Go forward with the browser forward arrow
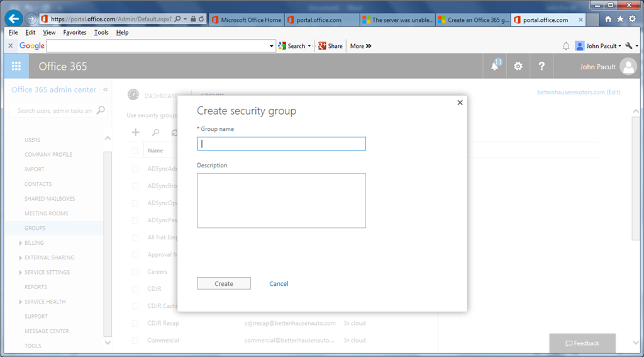 pos(31,19)
